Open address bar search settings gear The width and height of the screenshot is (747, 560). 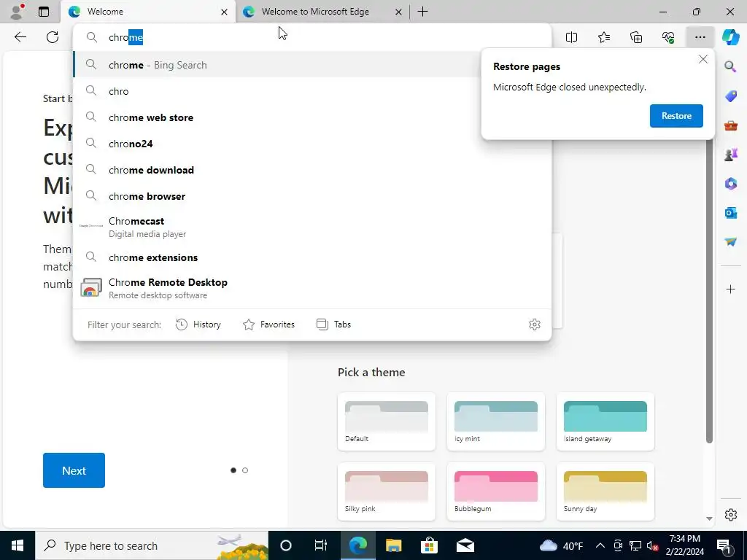535,324
